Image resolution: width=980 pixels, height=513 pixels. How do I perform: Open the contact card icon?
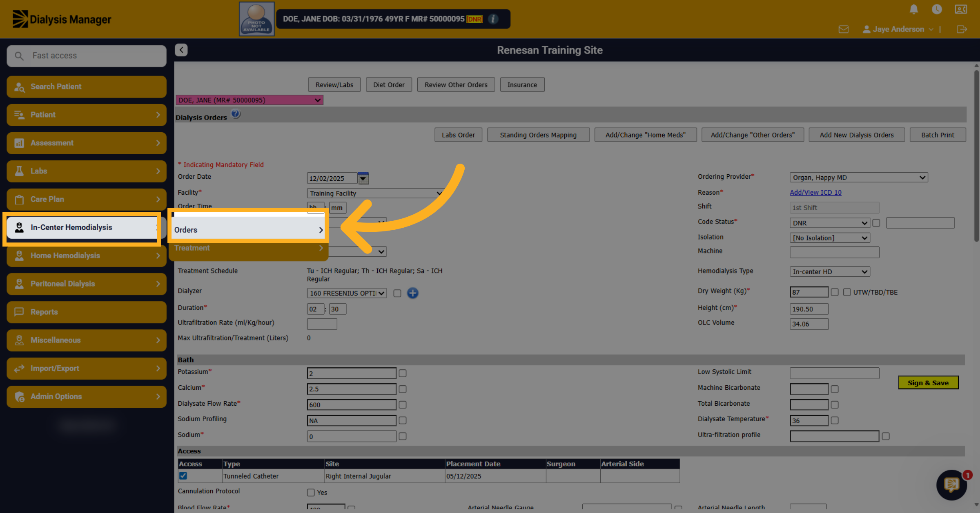click(x=961, y=9)
